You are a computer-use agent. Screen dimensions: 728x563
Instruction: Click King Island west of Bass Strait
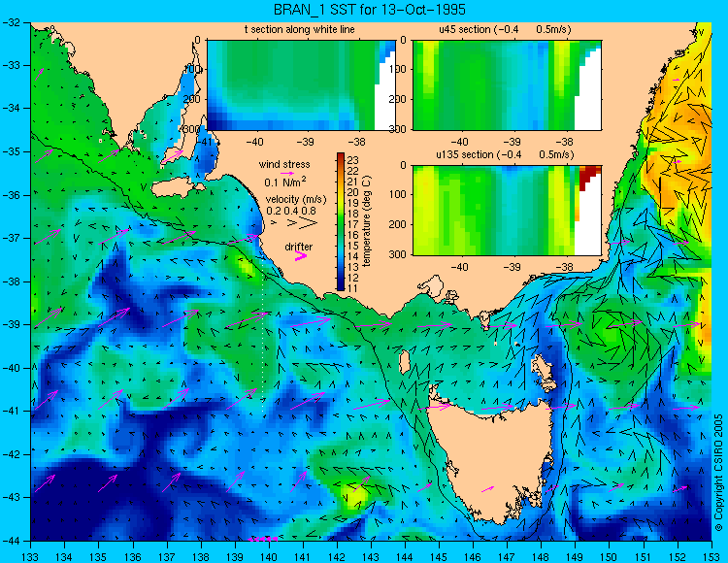tap(405, 362)
